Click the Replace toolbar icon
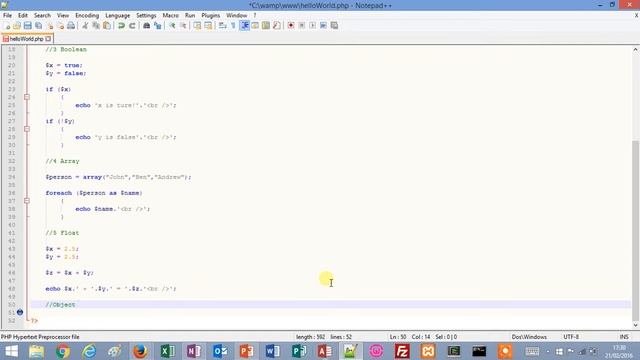The image size is (640, 360). point(157,26)
